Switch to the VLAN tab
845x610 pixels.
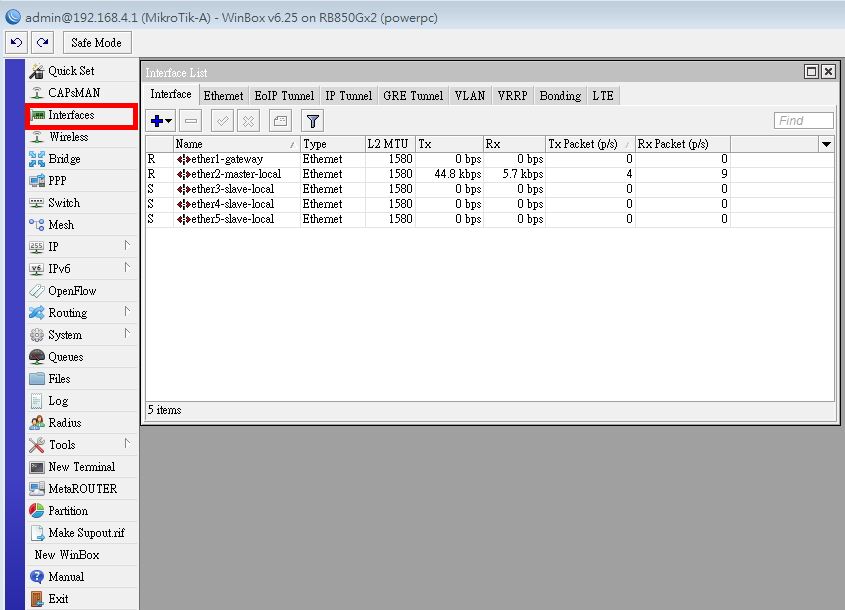pyautogui.click(x=469, y=95)
